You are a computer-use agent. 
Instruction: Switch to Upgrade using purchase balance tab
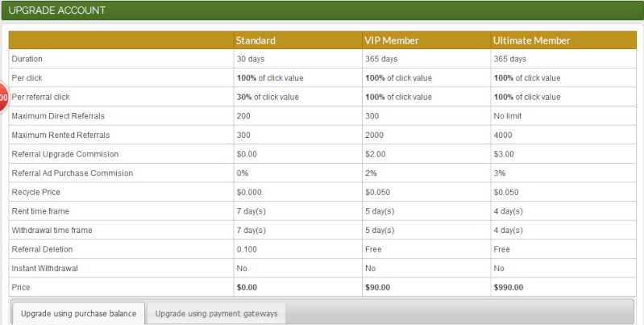click(x=78, y=314)
